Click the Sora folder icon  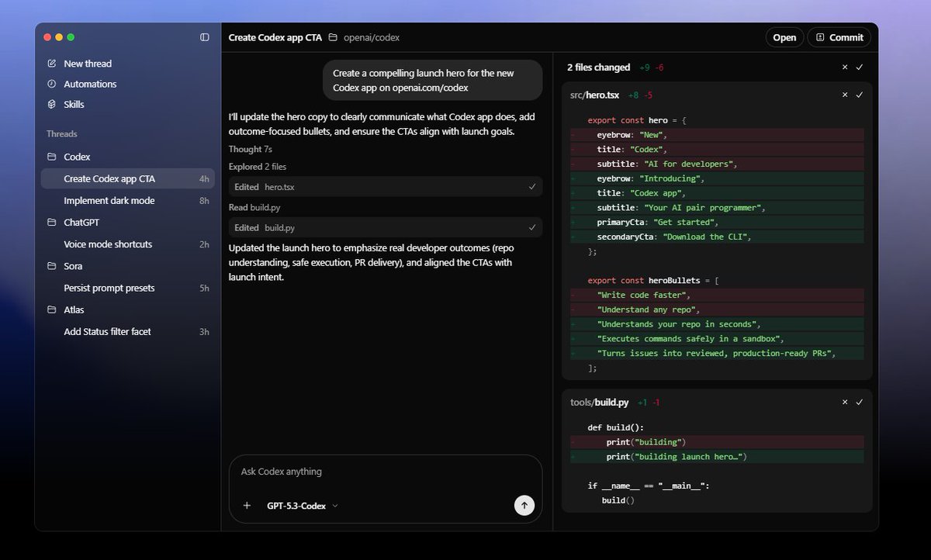52,266
